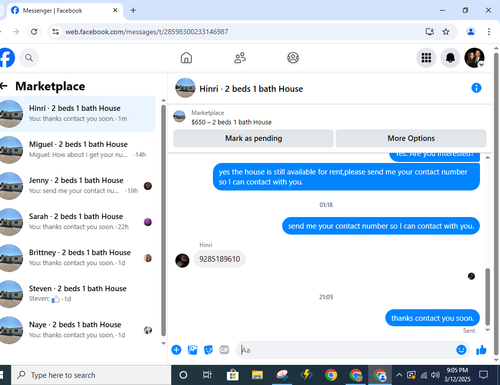The image size is (500, 385).
Task: Open Steven conversation in the list
Action: click(78, 294)
